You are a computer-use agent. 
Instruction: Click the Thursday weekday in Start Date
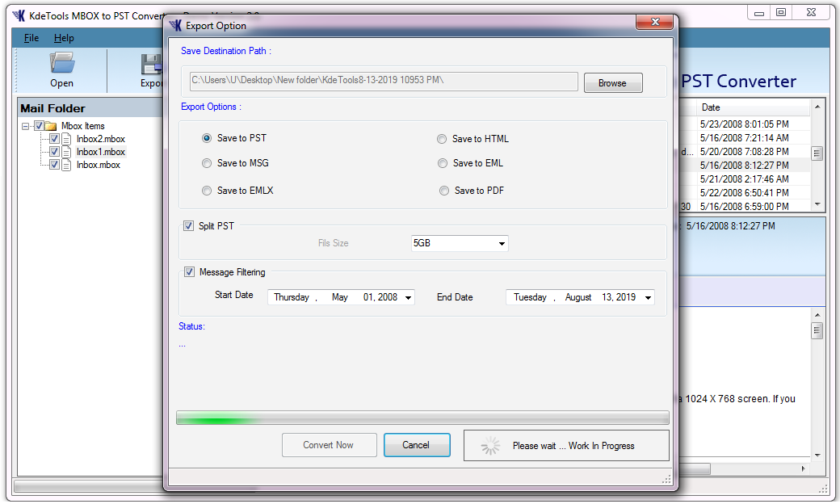coord(292,298)
